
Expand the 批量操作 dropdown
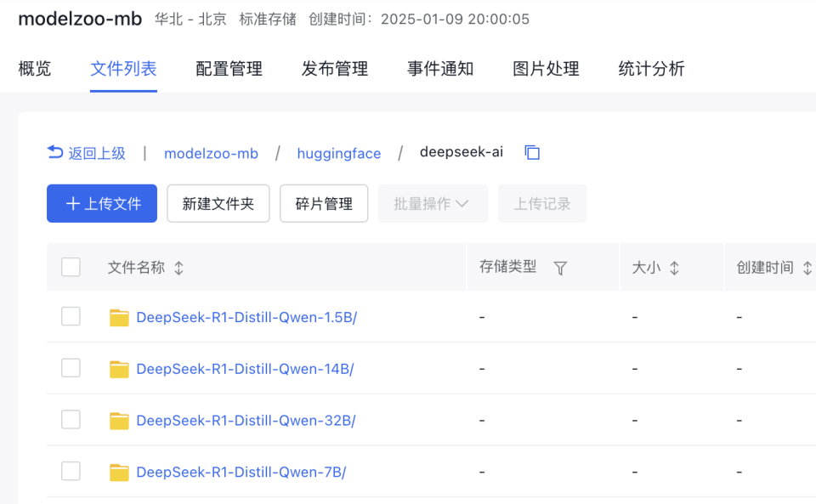433,204
